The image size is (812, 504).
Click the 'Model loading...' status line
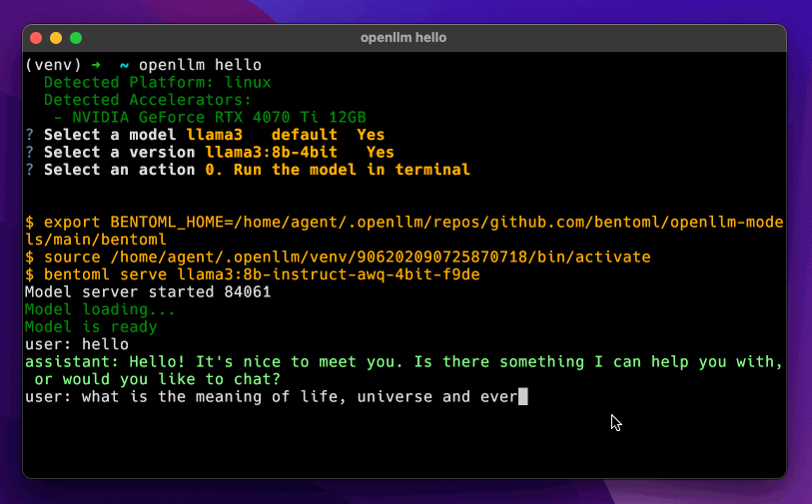tap(101, 309)
